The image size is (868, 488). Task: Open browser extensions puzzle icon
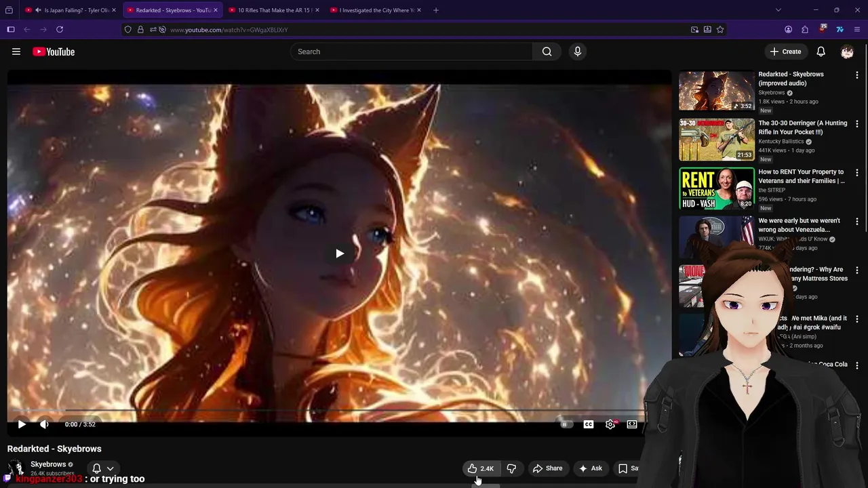click(x=805, y=30)
